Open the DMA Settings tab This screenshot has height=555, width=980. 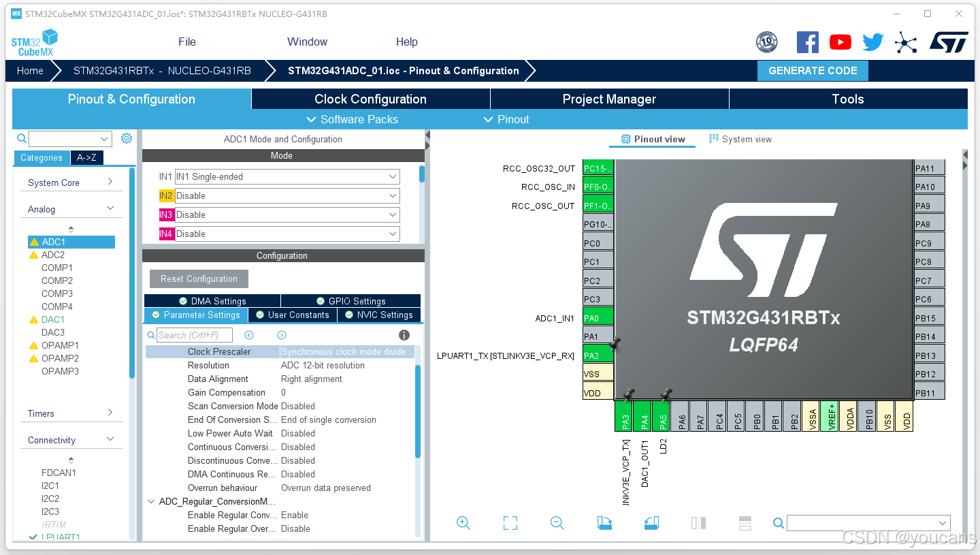(x=212, y=301)
